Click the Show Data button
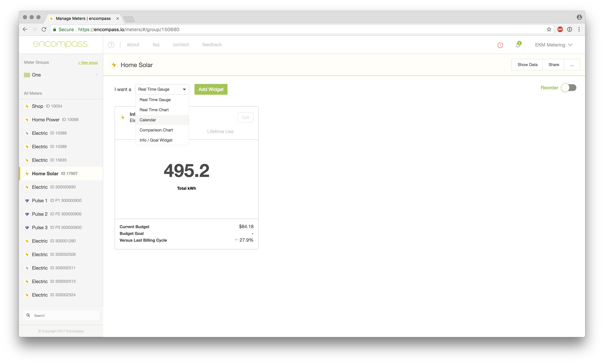This screenshot has height=364, width=604. click(x=527, y=65)
